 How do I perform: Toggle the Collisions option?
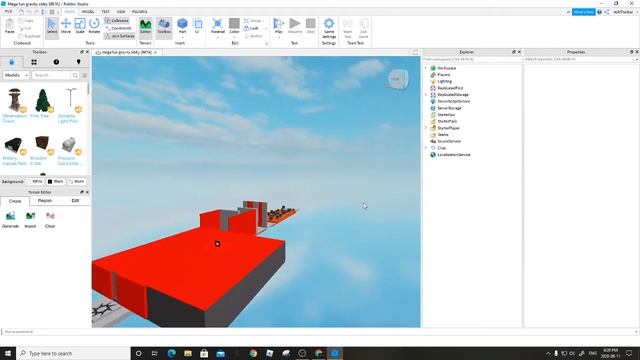pyautogui.click(x=117, y=20)
